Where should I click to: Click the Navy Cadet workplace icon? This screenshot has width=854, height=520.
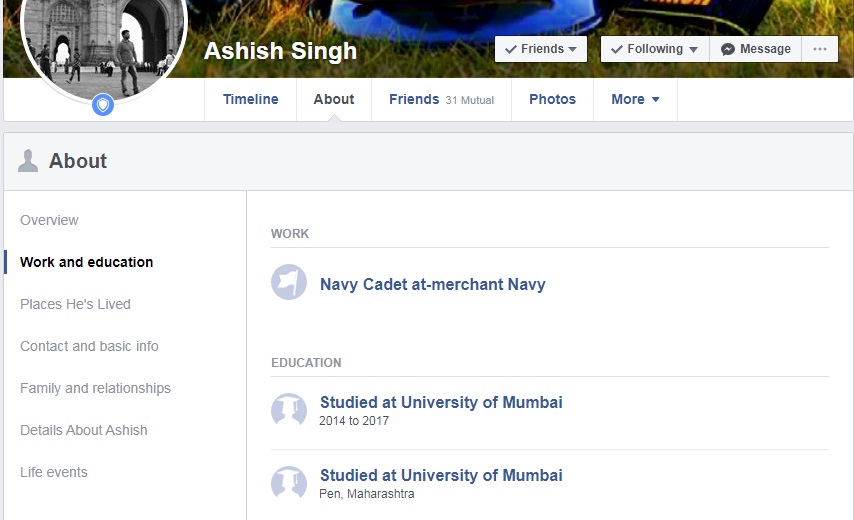coord(289,283)
